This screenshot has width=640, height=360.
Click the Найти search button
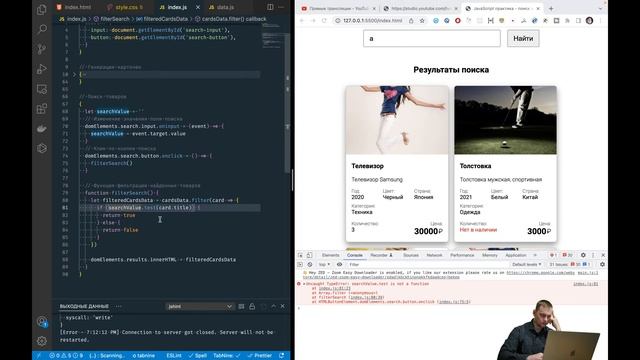click(523, 38)
